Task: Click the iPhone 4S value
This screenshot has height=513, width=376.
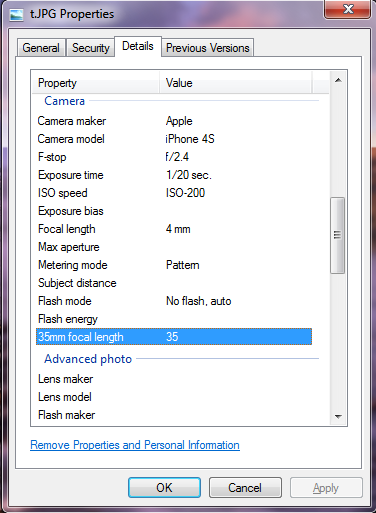Action: click(190, 139)
